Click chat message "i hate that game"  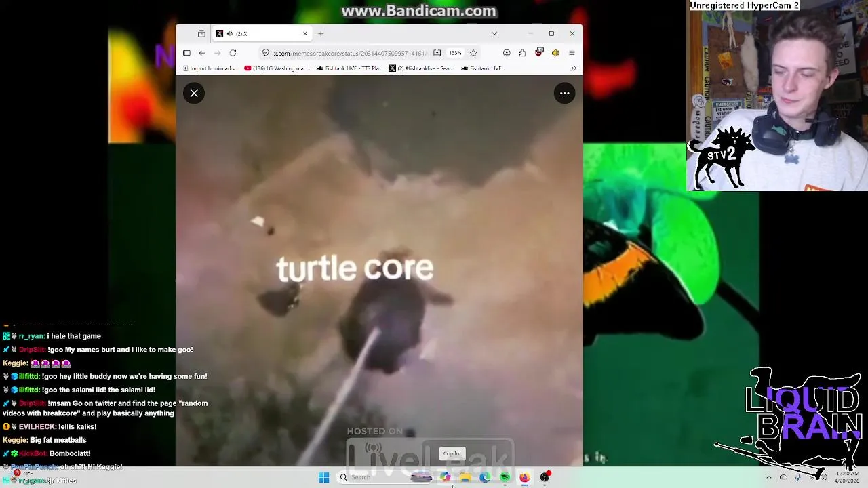coord(74,336)
